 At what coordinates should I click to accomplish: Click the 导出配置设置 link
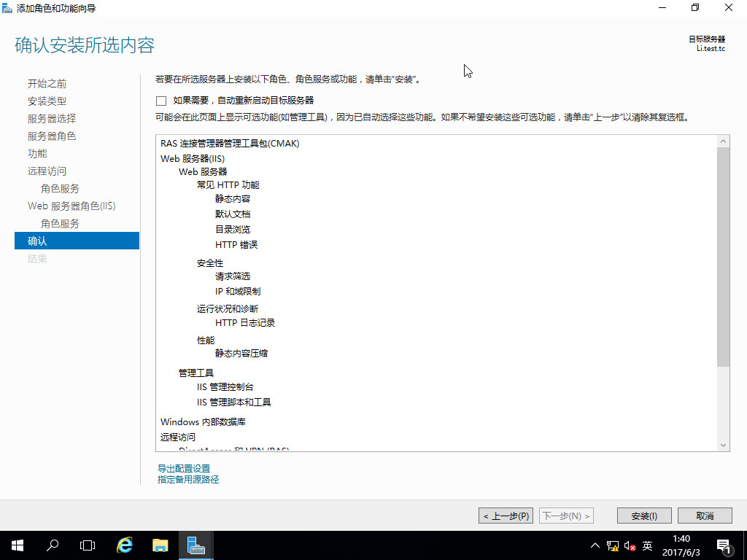(x=184, y=469)
